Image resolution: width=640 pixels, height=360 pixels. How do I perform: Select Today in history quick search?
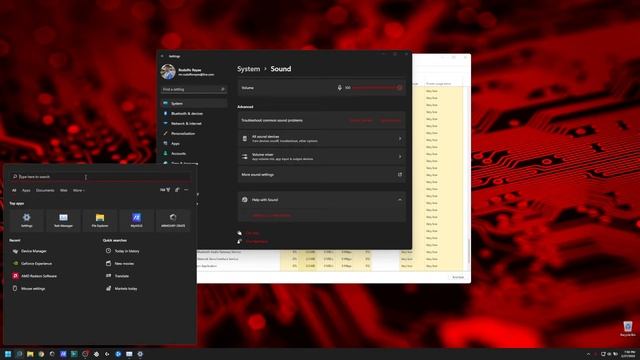123,251
